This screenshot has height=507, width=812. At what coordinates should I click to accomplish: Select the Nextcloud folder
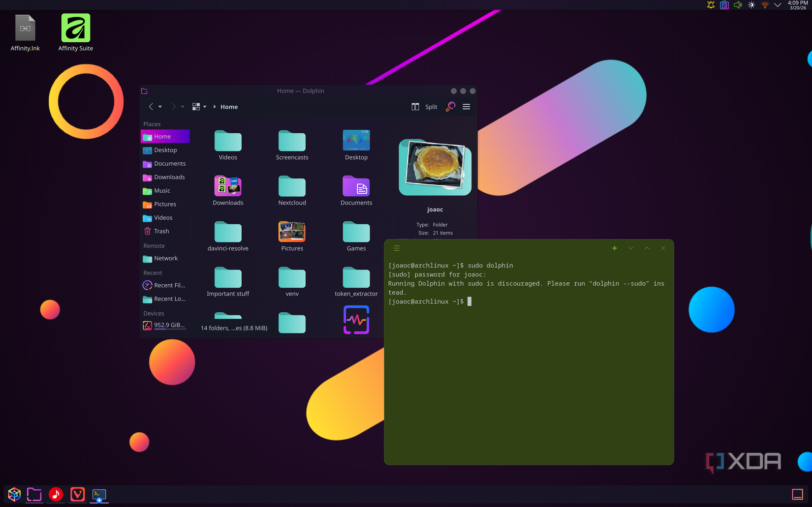tap(292, 191)
